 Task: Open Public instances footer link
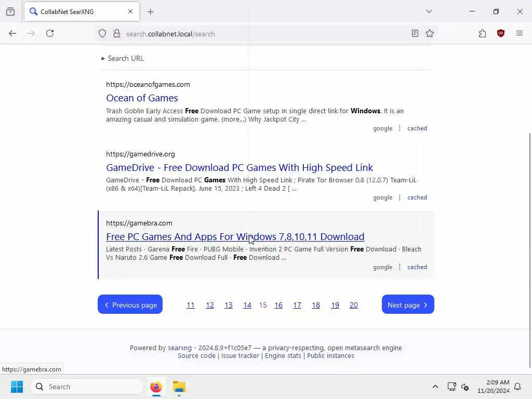pos(330,355)
